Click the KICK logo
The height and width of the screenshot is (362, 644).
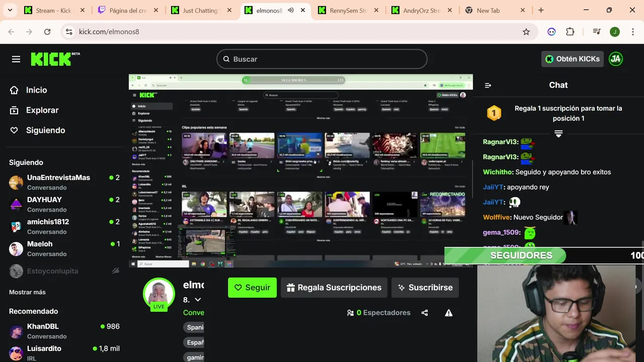(55, 59)
